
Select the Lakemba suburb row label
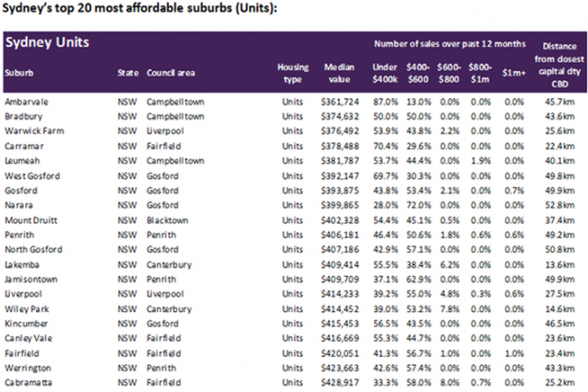(x=22, y=265)
